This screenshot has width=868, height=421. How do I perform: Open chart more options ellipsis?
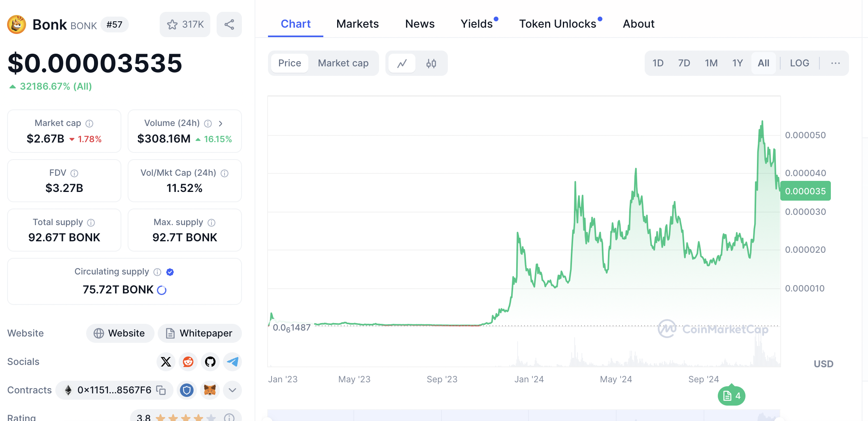click(x=835, y=63)
